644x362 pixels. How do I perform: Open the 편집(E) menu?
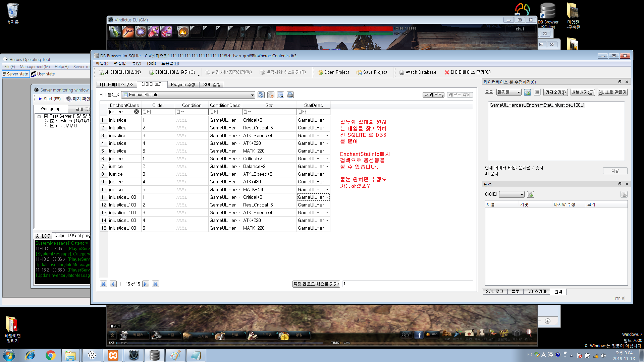click(120, 63)
